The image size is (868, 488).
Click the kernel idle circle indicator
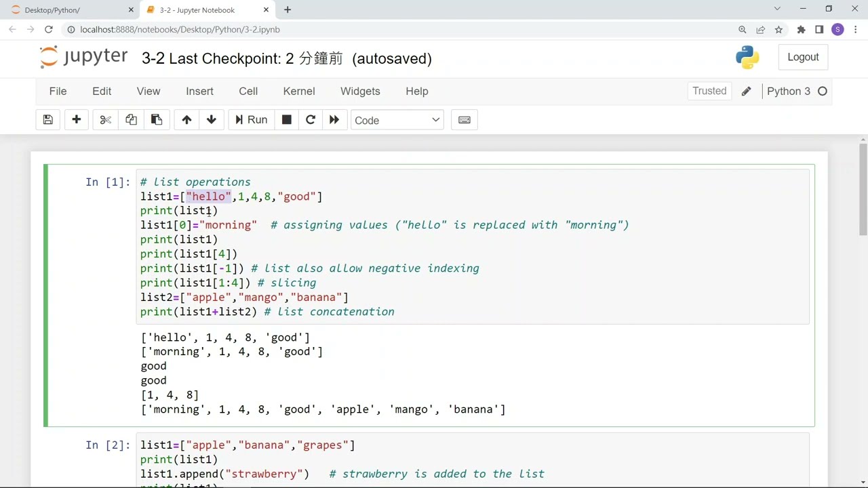click(x=823, y=91)
